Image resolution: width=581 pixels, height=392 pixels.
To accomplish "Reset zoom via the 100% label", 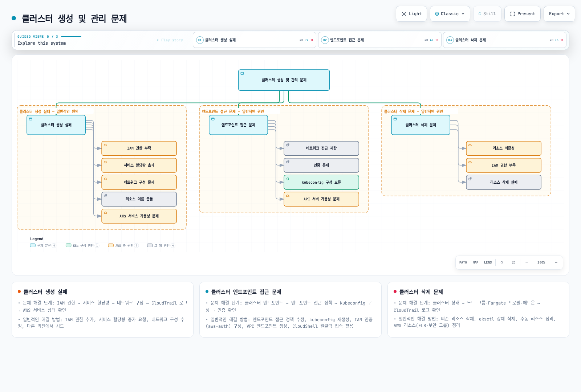I will tap(541, 262).
